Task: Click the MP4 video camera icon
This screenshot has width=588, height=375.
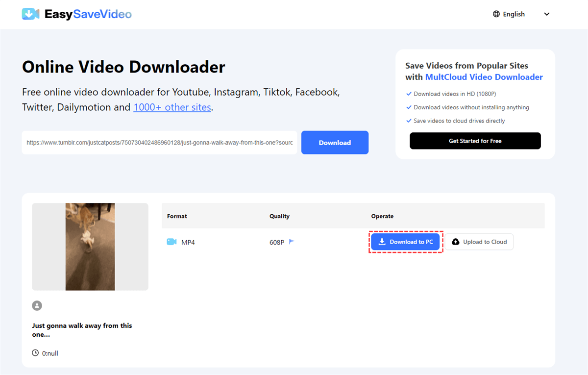Action: [x=171, y=242]
